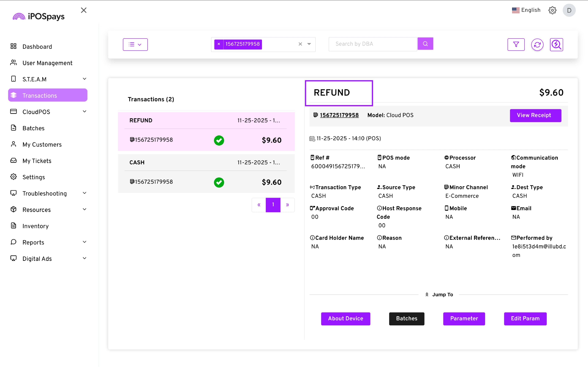Click the refresh transactions icon
This screenshot has width=588, height=367.
pyautogui.click(x=537, y=45)
